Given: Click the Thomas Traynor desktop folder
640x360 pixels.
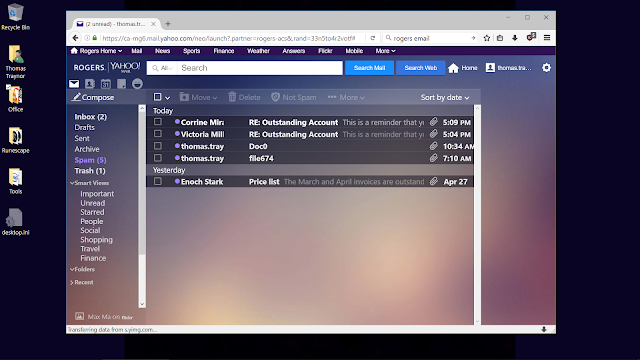Looking at the screenshot, I should click(x=16, y=61).
